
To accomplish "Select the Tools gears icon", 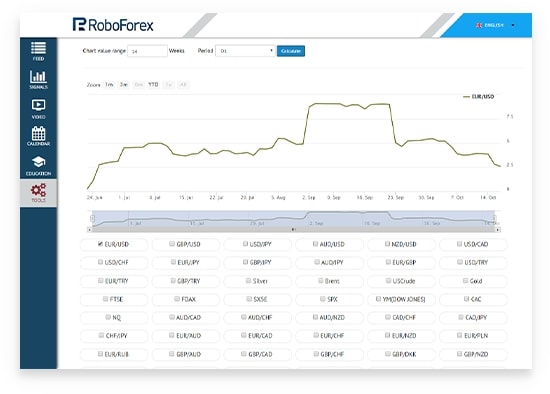I will pyautogui.click(x=38, y=190).
